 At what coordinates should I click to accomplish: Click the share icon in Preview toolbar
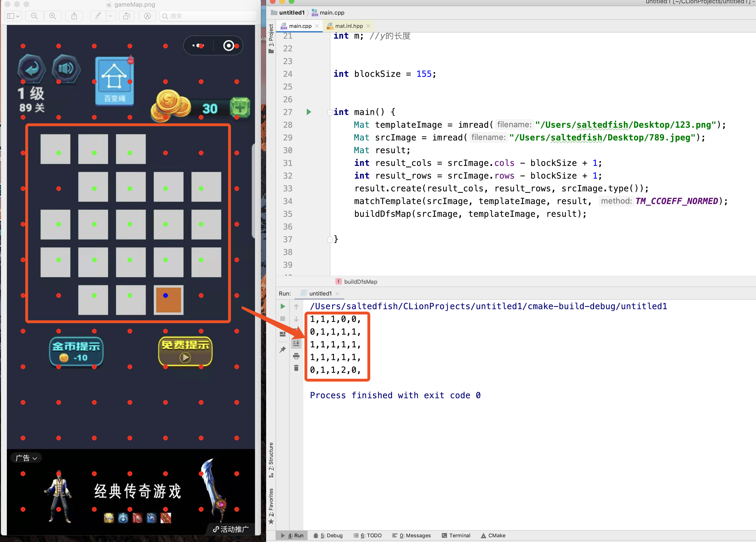[74, 16]
